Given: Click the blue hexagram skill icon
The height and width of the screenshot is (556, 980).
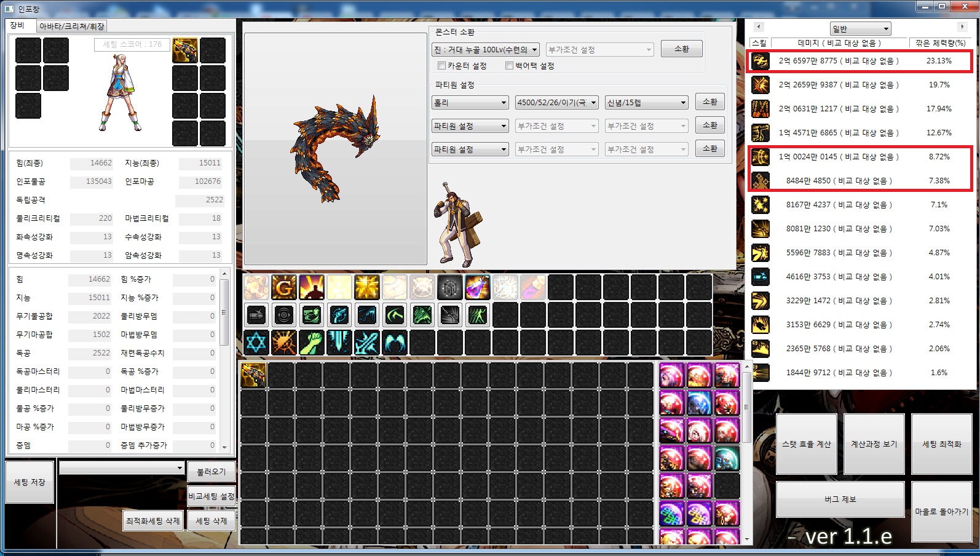Looking at the screenshot, I should 256,343.
